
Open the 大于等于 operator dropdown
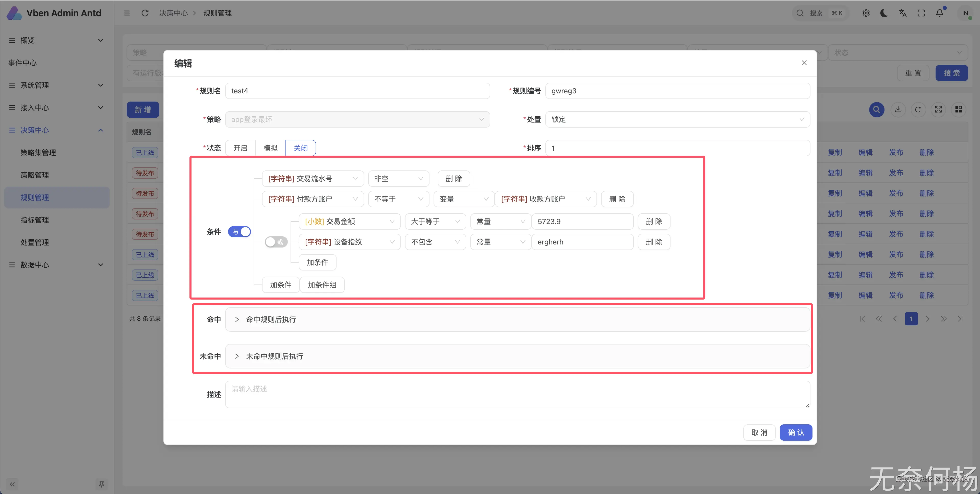coord(435,221)
